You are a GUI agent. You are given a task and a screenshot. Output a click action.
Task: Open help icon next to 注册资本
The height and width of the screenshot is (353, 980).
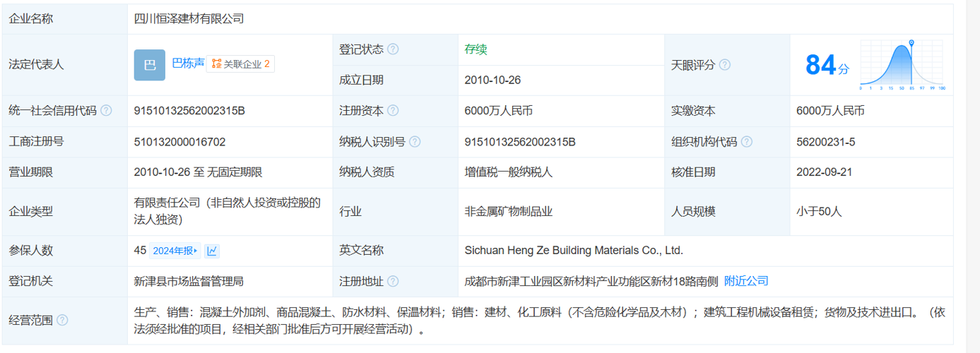(393, 111)
